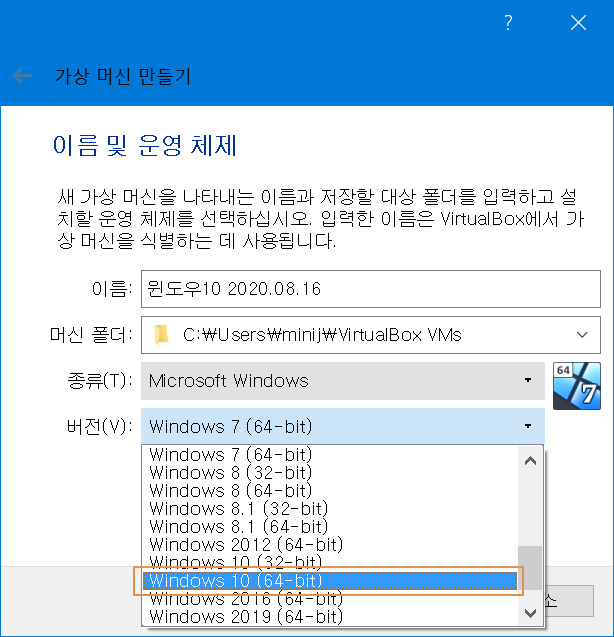614x637 pixels.
Task: Click the folder icon in machine folder field
Action: [161, 335]
